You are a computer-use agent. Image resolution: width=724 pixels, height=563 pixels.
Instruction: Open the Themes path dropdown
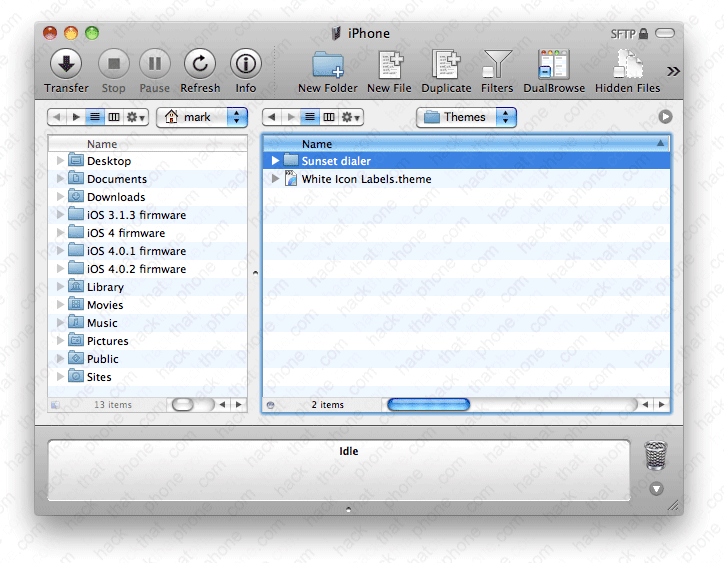466,117
